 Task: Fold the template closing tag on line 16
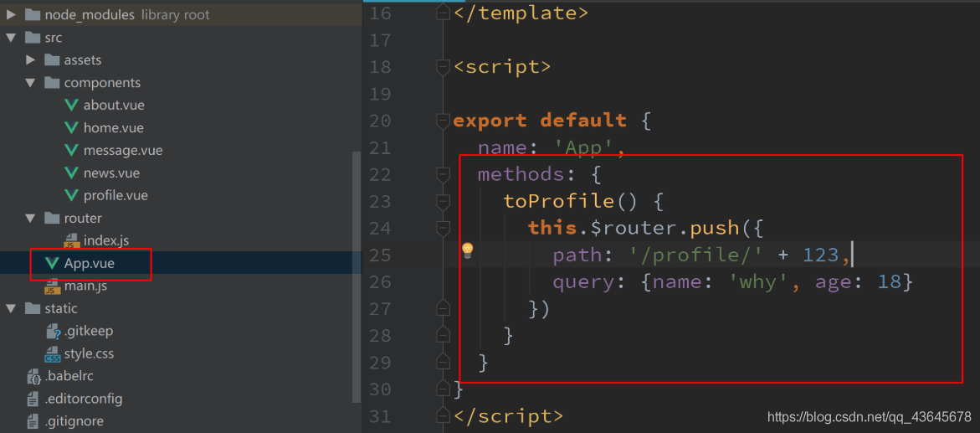[443, 13]
